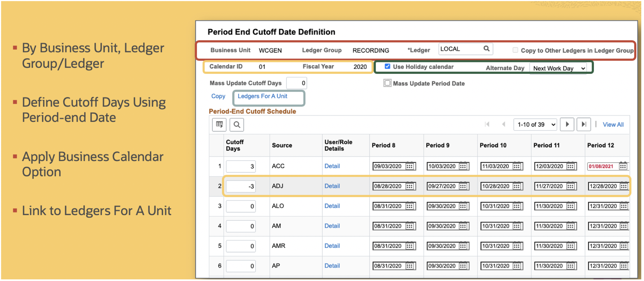Click the first page navigation arrow
Viewport: 644px width, 281px height.
coord(487,124)
